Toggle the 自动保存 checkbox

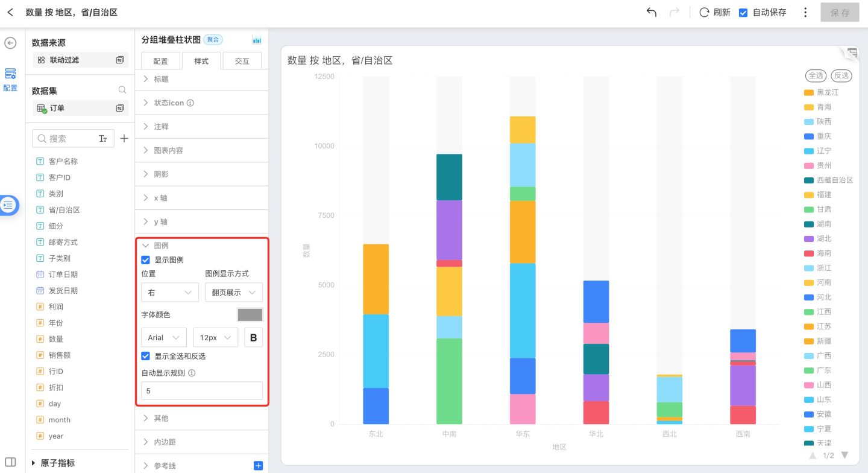(x=743, y=12)
